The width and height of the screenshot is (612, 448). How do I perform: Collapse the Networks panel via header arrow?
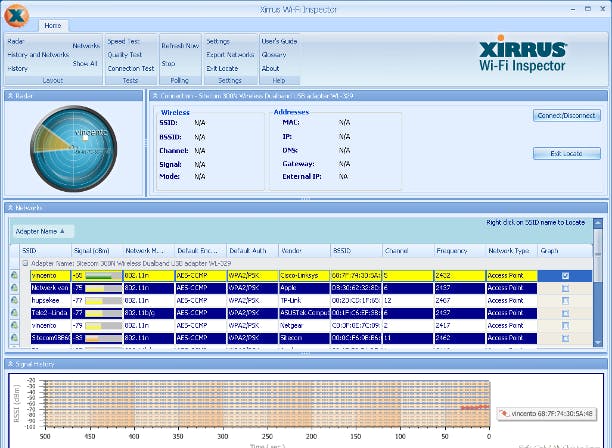pyautogui.click(x=11, y=207)
